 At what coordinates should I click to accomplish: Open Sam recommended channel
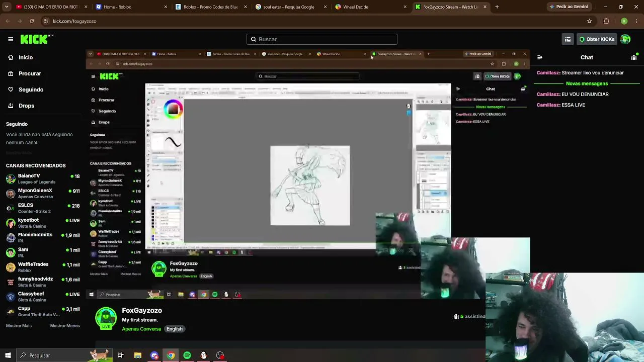tap(43, 252)
